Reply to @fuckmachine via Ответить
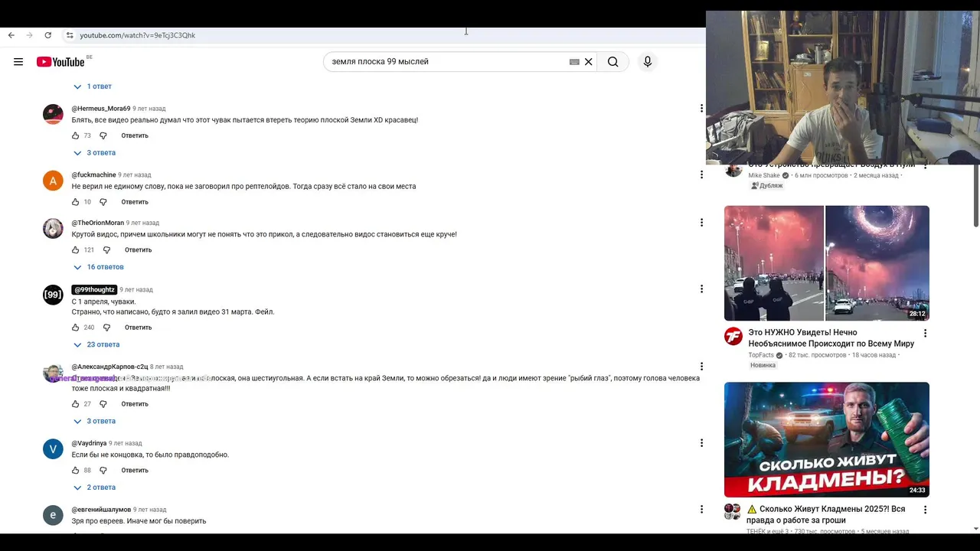 135,202
